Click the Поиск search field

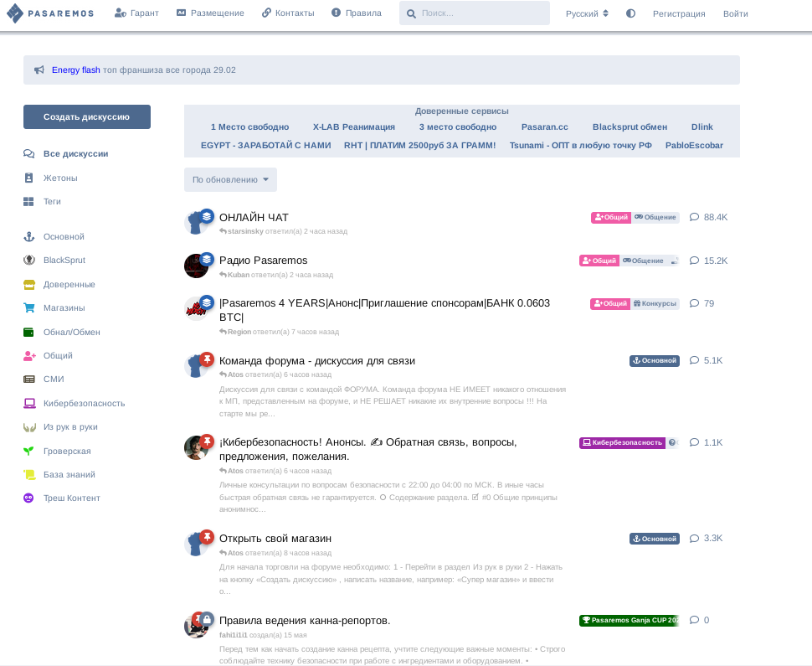click(475, 13)
